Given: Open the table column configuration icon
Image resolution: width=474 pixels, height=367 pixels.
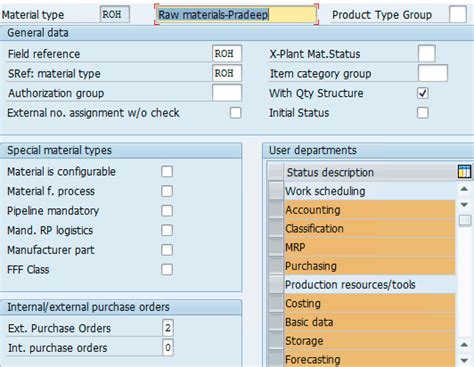Looking at the screenshot, I should (464, 172).
